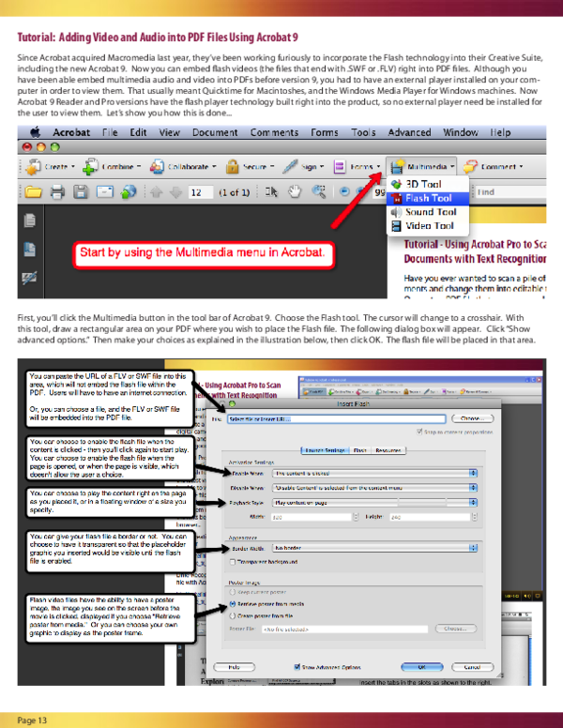Open the Tools menu
Screen dimensions: 563x728
pos(363,132)
